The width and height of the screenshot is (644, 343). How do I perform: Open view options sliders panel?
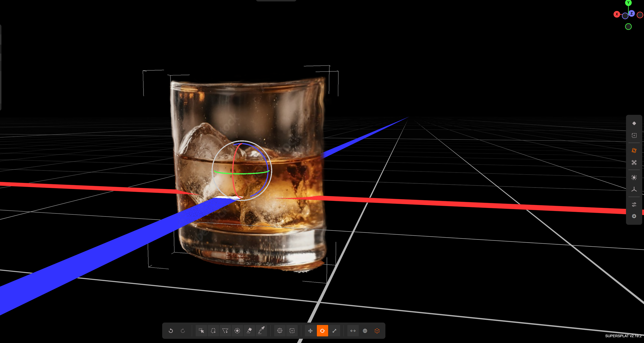pos(634,205)
